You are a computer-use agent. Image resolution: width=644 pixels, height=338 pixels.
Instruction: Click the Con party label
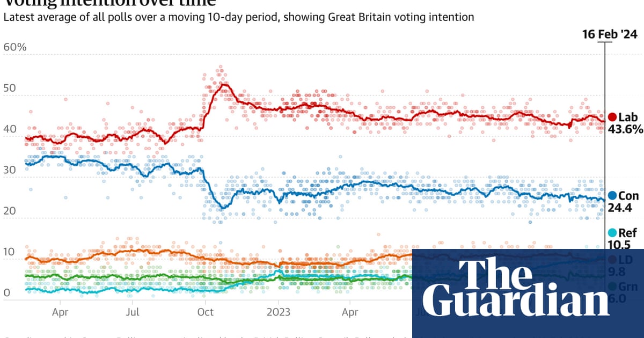click(x=628, y=196)
